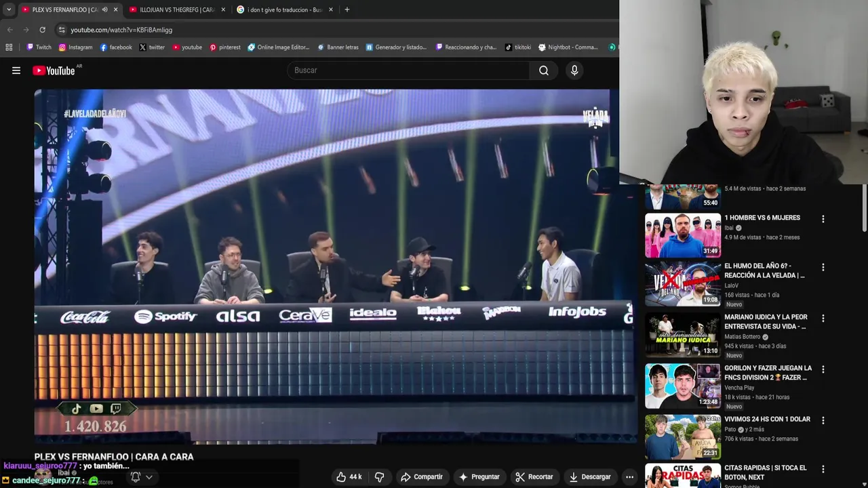This screenshot has width=868, height=488.
Task: Open the Generador y listado bookmark
Action: click(396, 47)
